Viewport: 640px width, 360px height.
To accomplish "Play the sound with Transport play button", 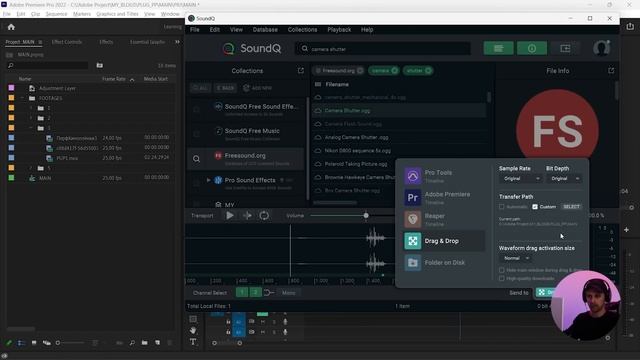I will 230,216.
